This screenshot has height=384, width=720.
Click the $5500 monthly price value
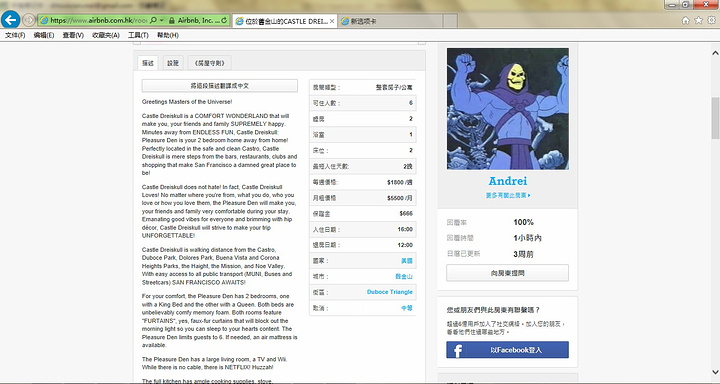click(400, 198)
